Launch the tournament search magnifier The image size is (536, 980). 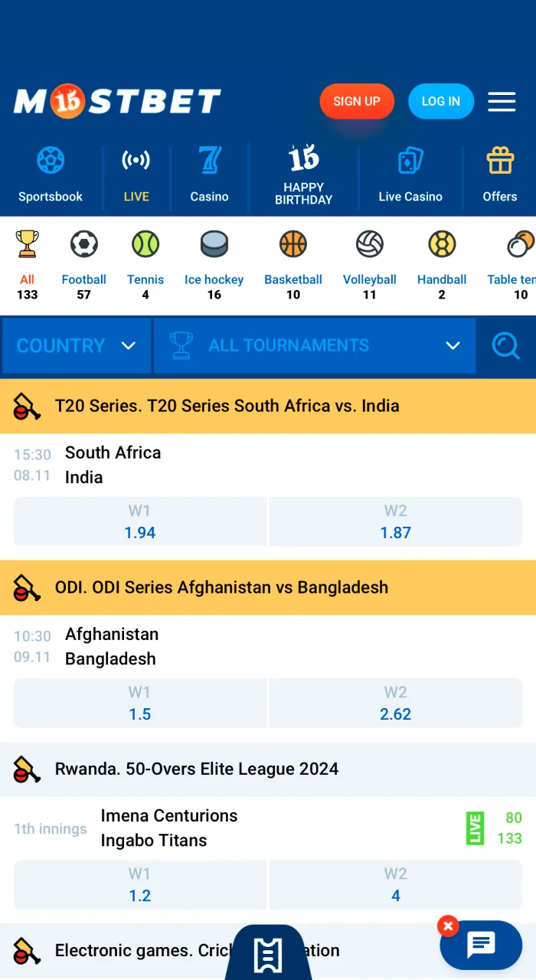click(506, 345)
